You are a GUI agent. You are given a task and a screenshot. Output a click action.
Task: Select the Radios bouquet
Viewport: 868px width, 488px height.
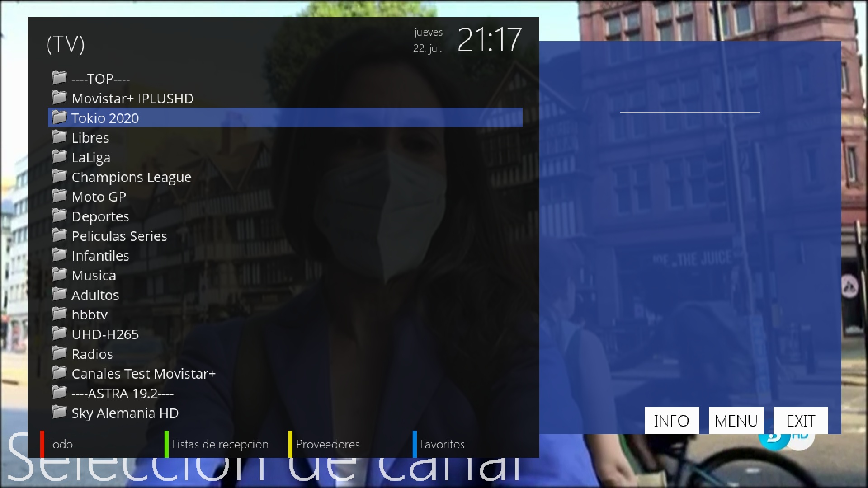[92, 354]
